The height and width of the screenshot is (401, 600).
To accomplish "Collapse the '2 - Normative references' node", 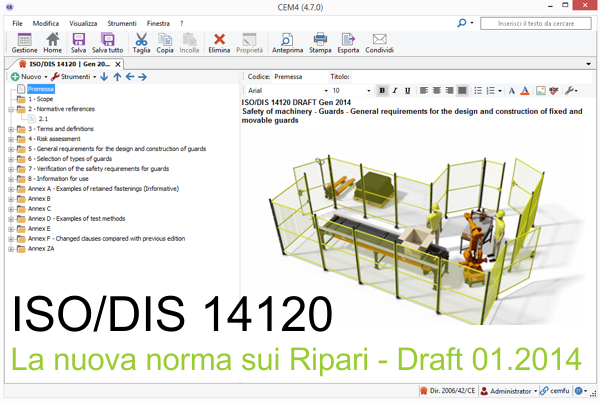I will click(11, 109).
